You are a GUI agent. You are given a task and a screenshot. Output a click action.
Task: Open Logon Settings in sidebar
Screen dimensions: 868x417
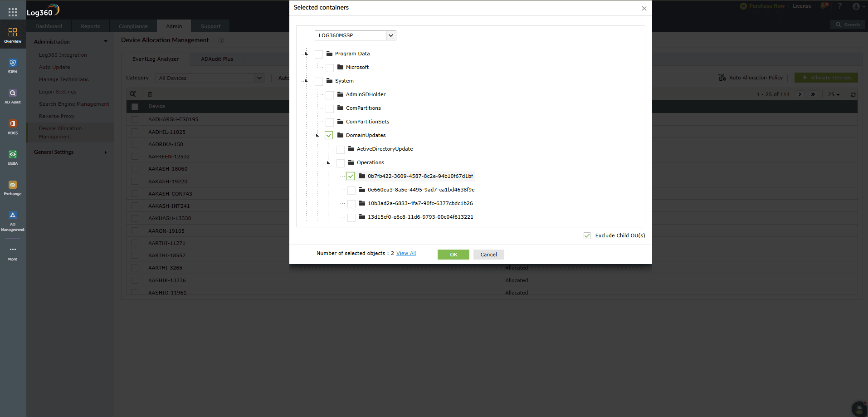58,92
